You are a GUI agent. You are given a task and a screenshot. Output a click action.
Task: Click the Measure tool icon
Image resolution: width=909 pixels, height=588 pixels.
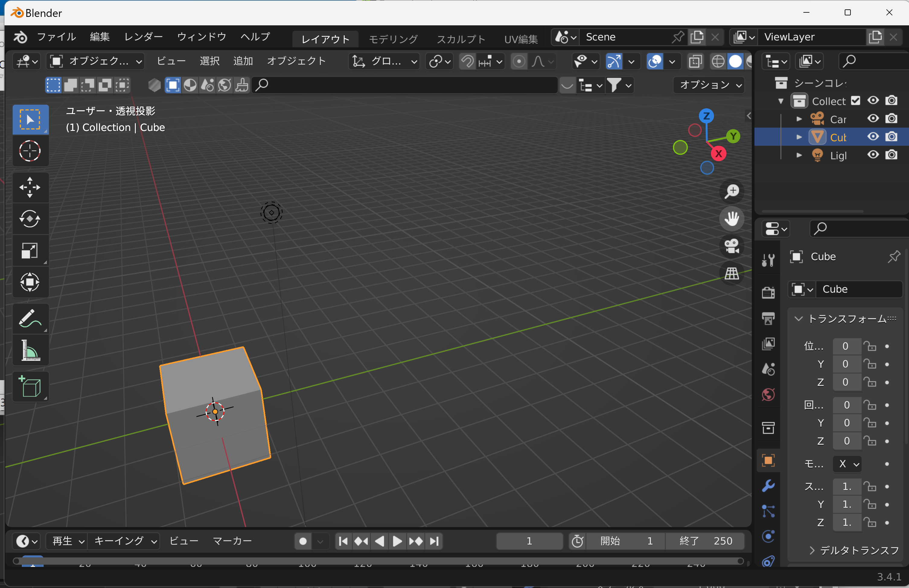coord(31,350)
